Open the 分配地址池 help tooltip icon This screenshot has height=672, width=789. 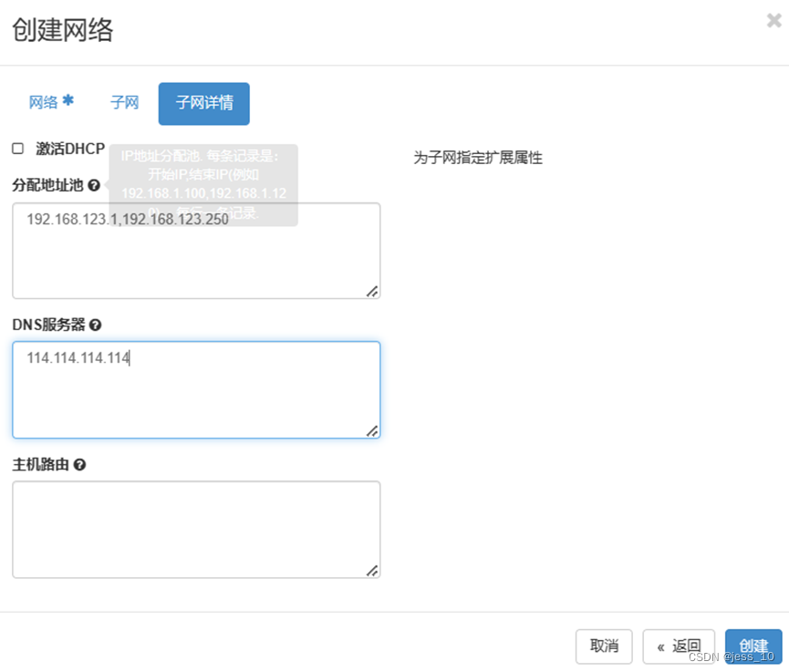(x=96, y=185)
